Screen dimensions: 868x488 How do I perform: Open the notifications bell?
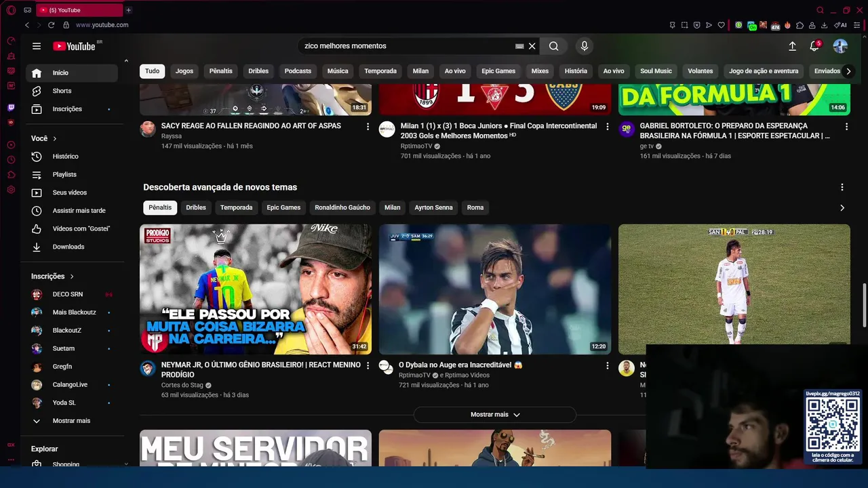pos(814,46)
